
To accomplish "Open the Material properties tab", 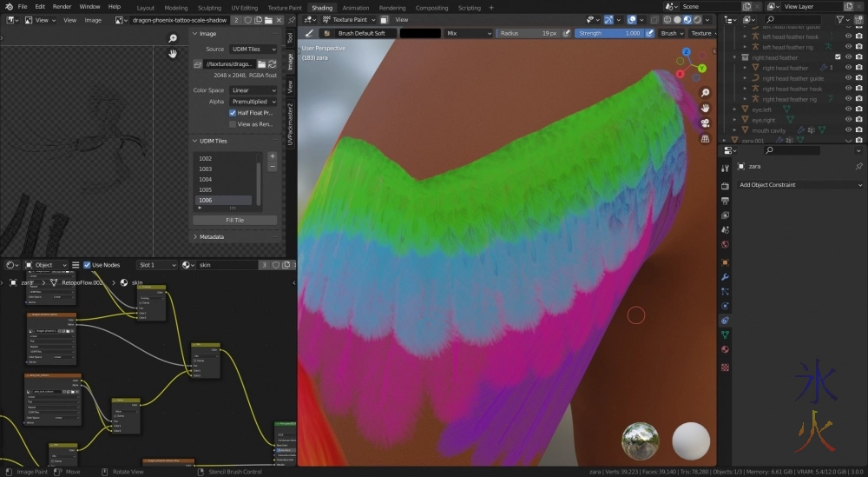I will click(x=725, y=349).
